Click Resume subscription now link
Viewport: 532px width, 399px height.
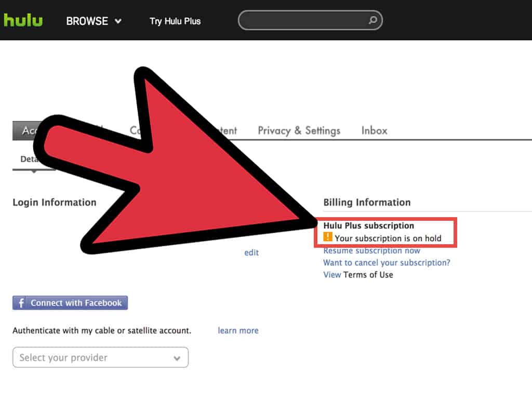coord(371,251)
